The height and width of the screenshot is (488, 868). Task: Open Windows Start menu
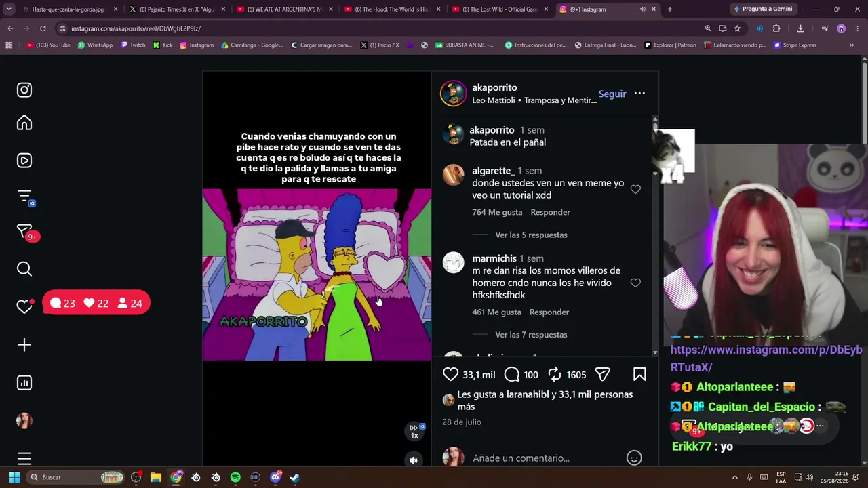(x=14, y=477)
